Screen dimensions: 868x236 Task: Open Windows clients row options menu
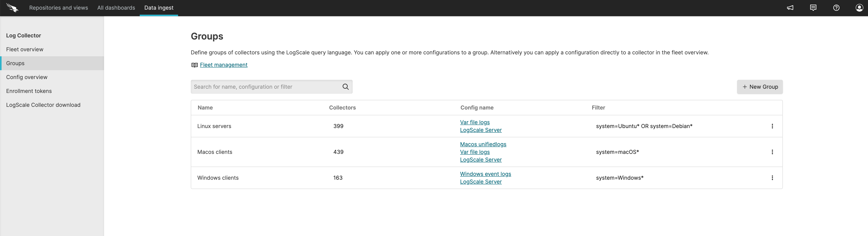(772, 178)
